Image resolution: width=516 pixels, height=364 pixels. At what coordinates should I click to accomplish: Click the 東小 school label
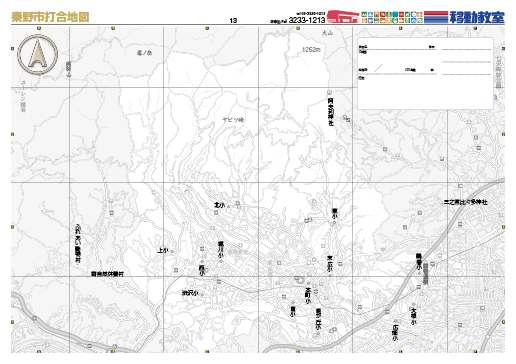(335, 214)
